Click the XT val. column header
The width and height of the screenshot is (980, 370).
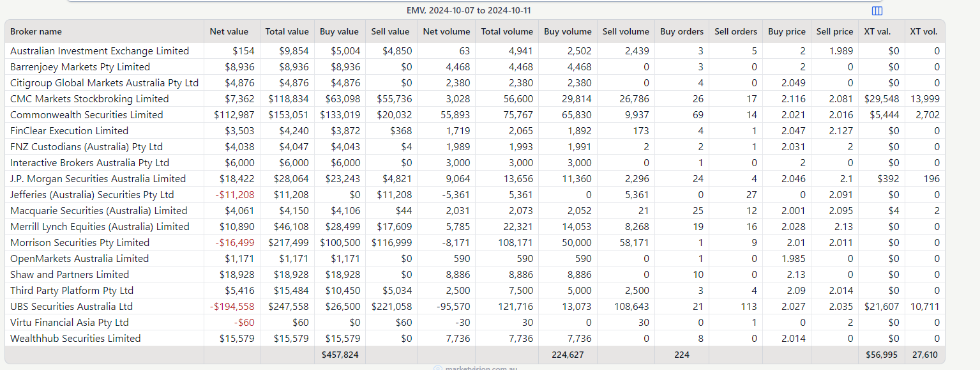coord(877,31)
